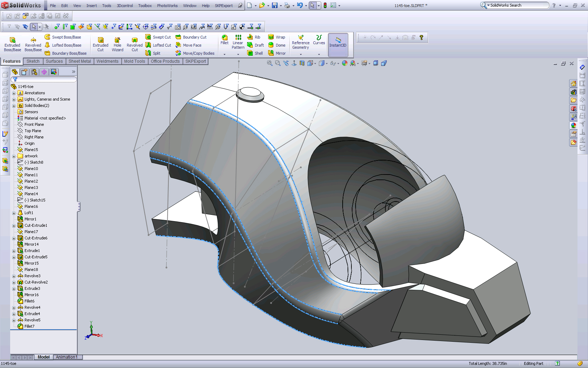This screenshot has width=588, height=368.
Task: Switch to the Sketch tab
Action: [x=33, y=61]
